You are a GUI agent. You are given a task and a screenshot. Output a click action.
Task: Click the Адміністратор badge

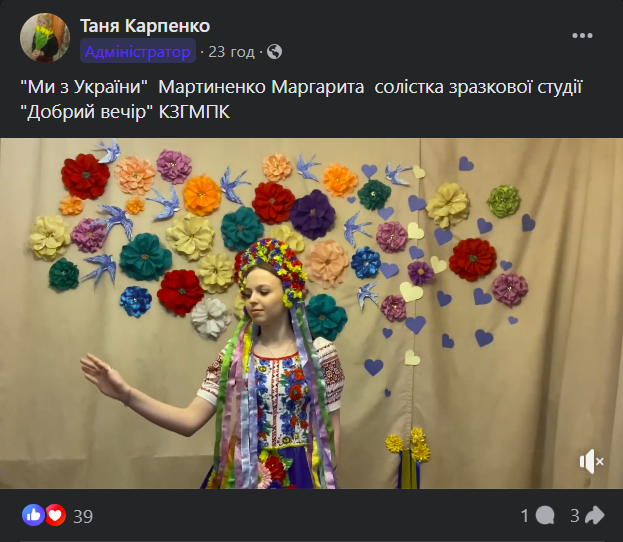point(138,52)
